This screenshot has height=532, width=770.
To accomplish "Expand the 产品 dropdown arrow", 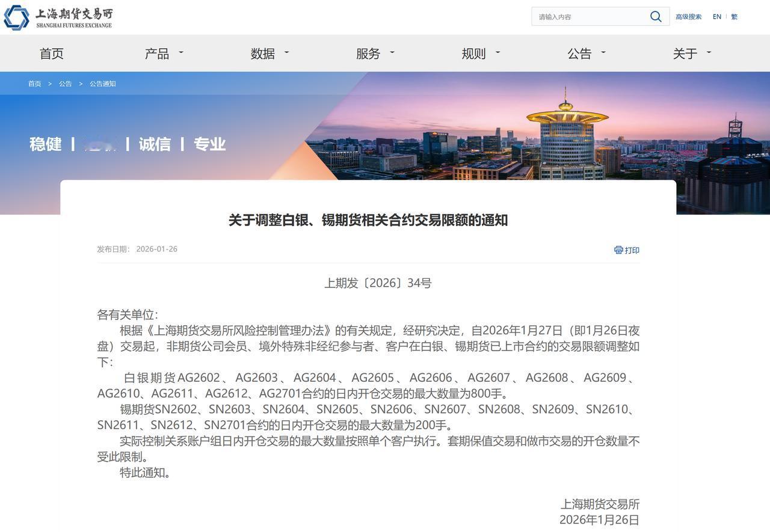I will (181, 52).
